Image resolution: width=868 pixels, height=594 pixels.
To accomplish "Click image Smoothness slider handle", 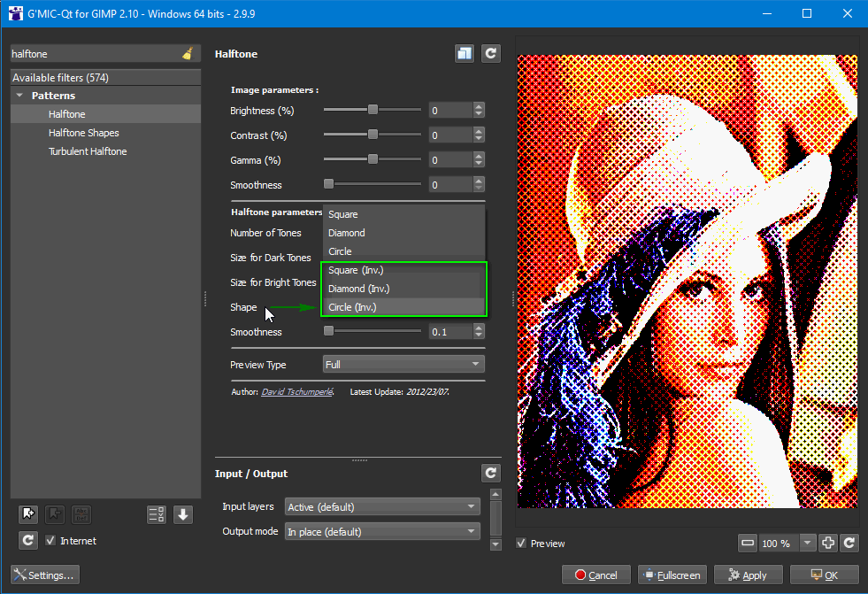I will click(x=328, y=184).
